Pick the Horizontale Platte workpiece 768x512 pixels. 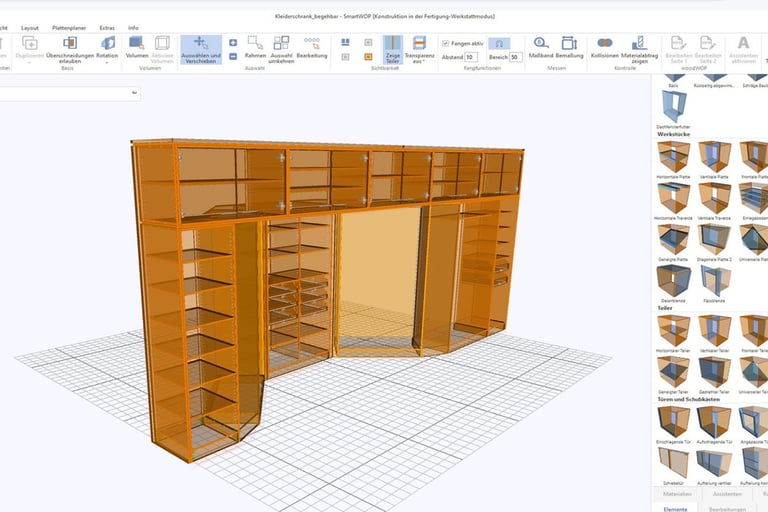coord(673,160)
